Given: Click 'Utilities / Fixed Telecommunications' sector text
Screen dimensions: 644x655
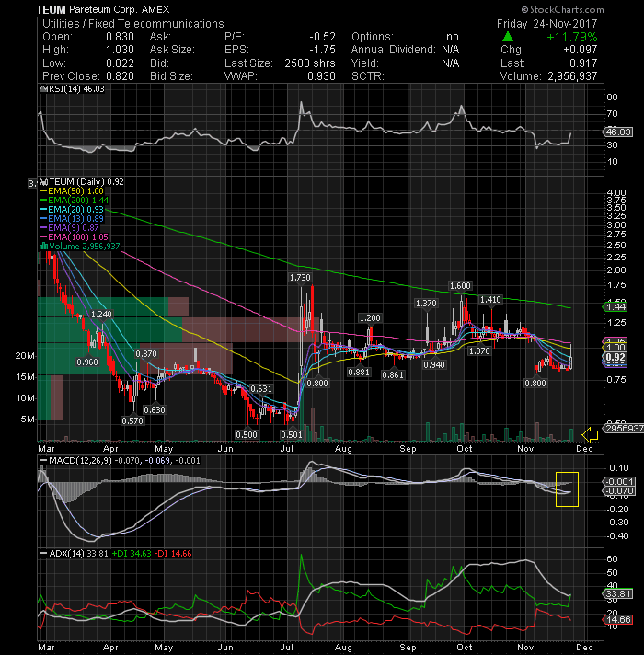Looking at the screenshot, I should click(133, 24).
